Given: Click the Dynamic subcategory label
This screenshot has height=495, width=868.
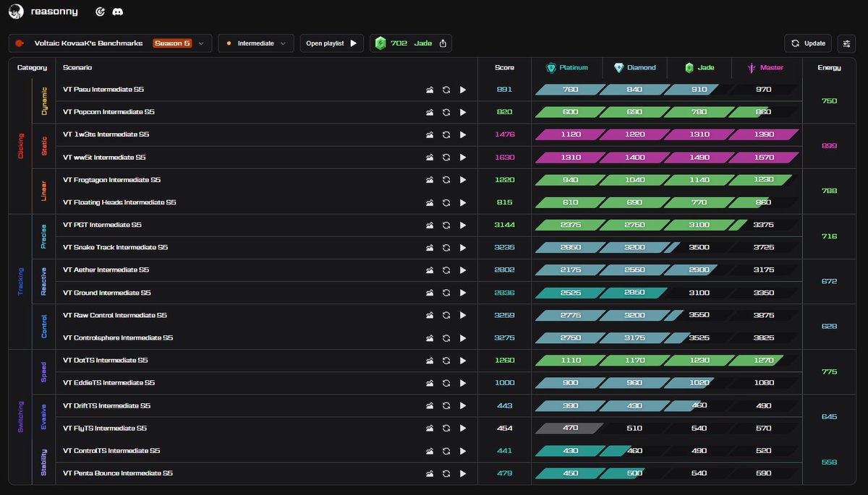Looking at the screenshot, I should pyautogui.click(x=43, y=101).
